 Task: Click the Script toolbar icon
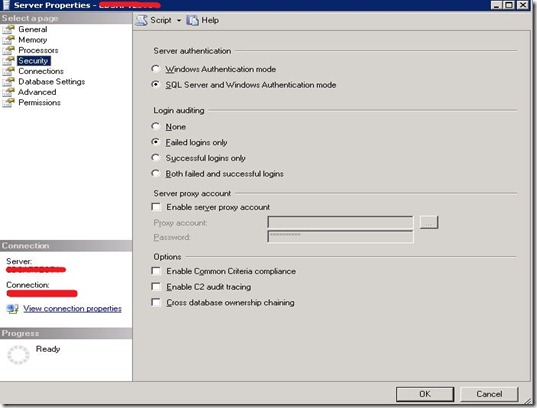pyautogui.click(x=141, y=21)
